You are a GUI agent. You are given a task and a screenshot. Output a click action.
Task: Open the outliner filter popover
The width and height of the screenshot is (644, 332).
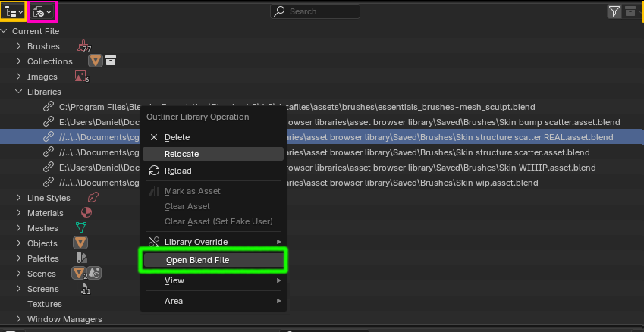[x=614, y=11]
